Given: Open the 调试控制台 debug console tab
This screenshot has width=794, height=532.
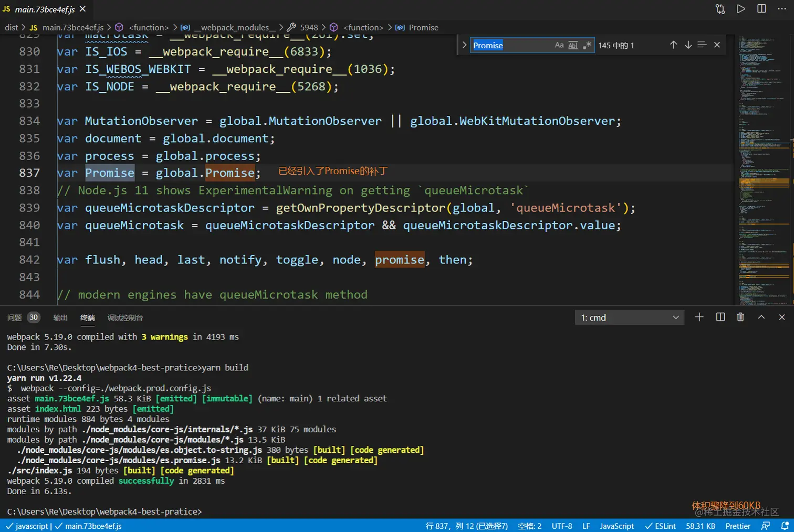Looking at the screenshot, I should pos(125,317).
